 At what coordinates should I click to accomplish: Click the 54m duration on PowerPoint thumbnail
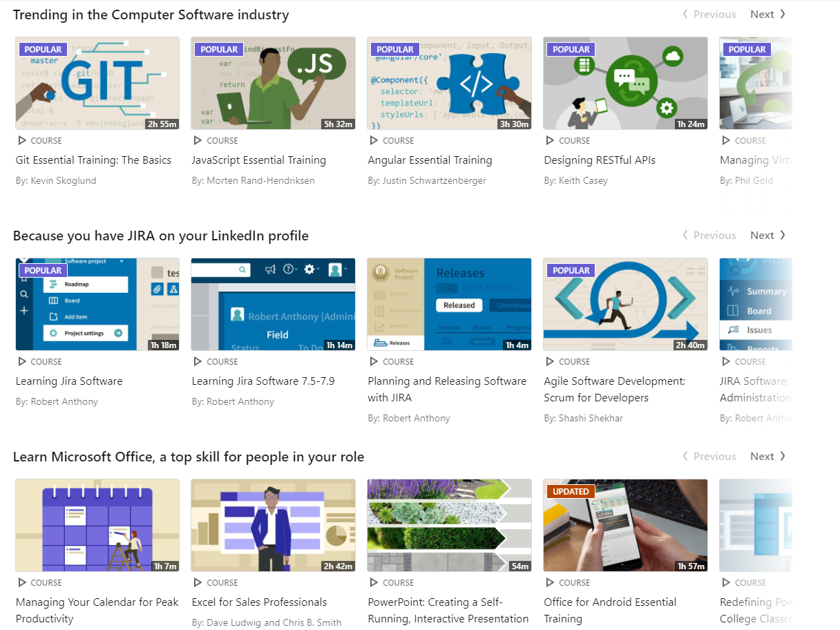pos(520,566)
